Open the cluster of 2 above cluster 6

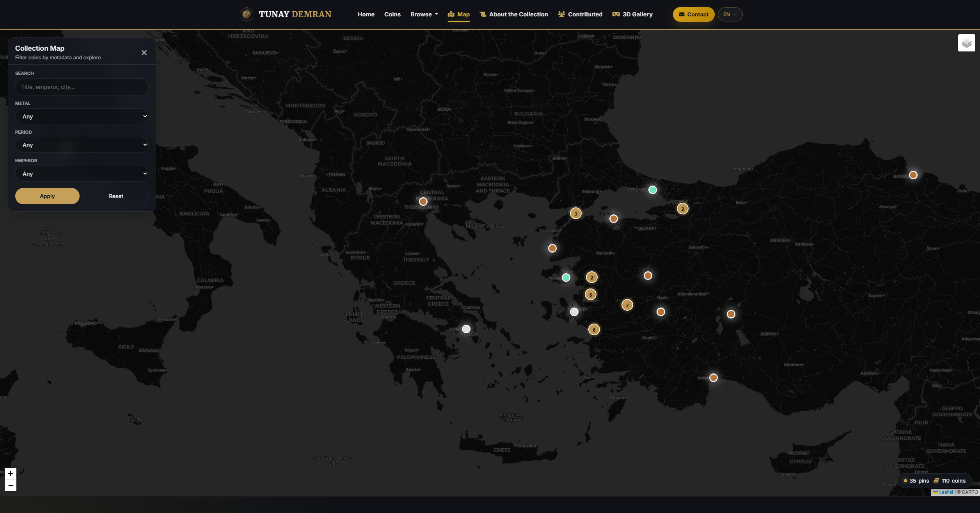click(x=591, y=278)
